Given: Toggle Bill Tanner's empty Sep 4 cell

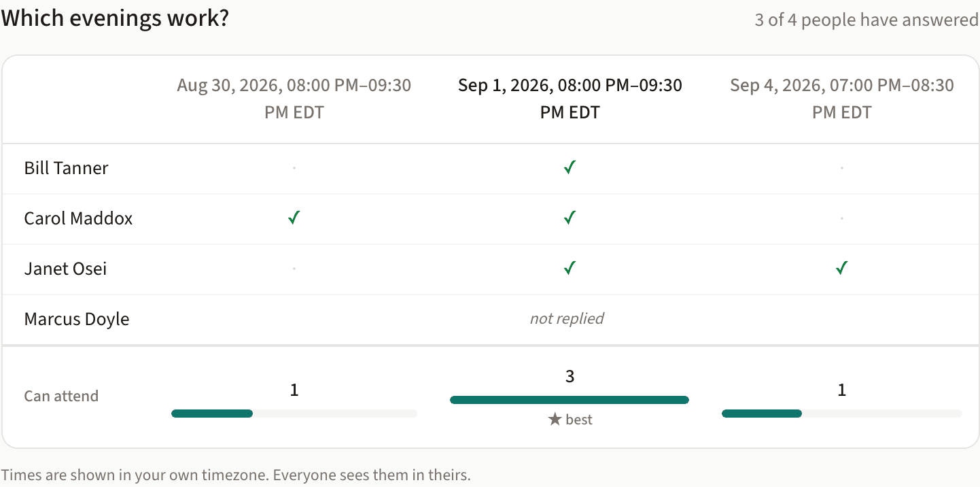Looking at the screenshot, I should pyautogui.click(x=842, y=168).
